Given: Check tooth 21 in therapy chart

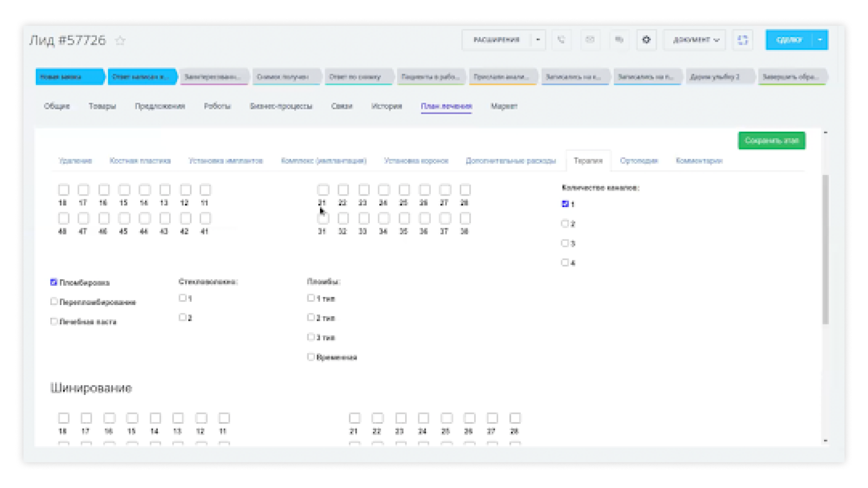Looking at the screenshot, I should (323, 190).
